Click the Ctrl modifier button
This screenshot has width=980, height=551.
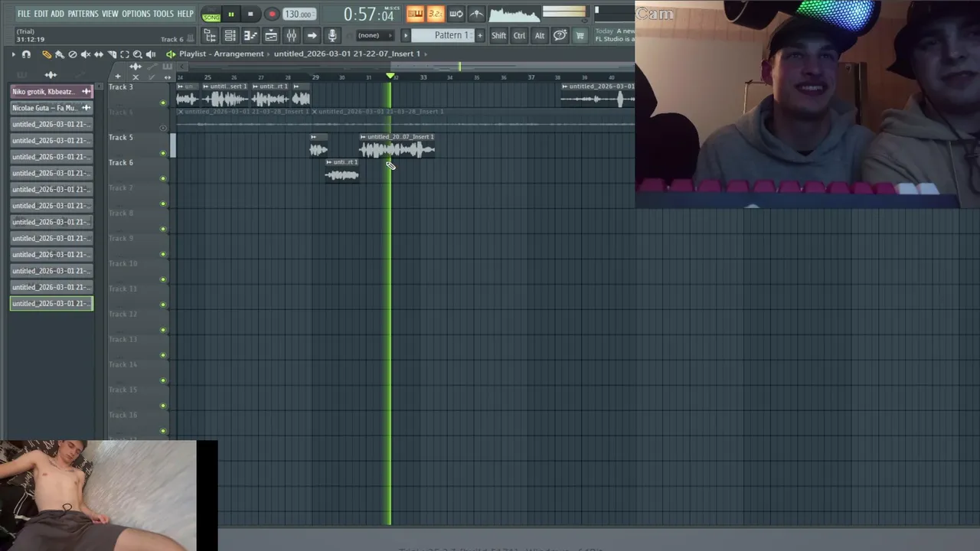[519, 35]
